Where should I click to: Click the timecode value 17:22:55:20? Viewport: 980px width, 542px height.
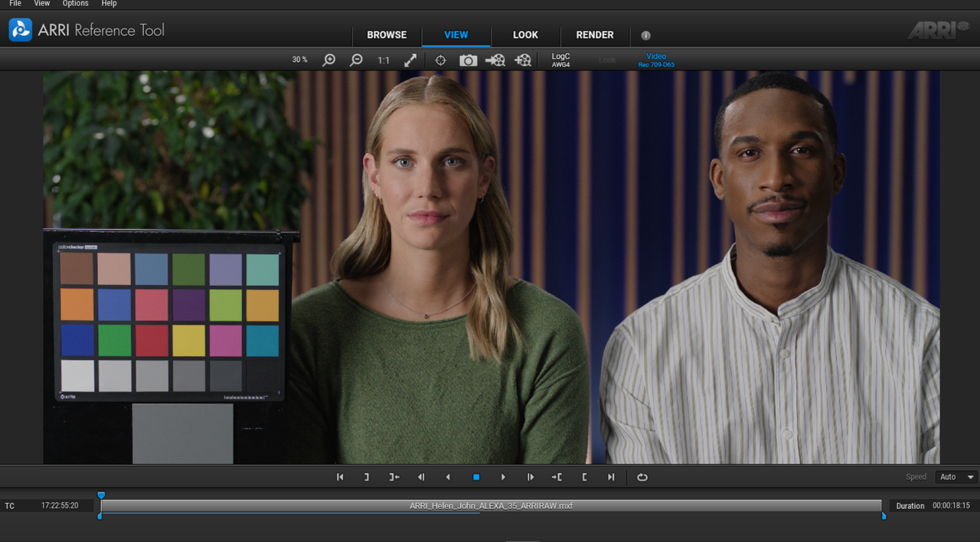point(60,506)
